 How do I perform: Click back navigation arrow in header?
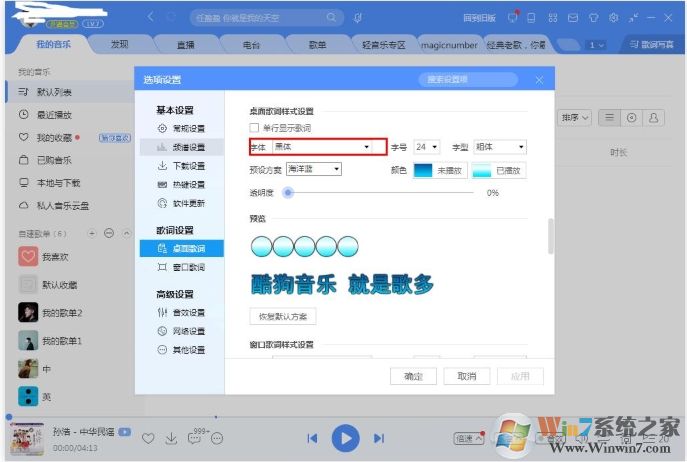[x=151, y=17]
